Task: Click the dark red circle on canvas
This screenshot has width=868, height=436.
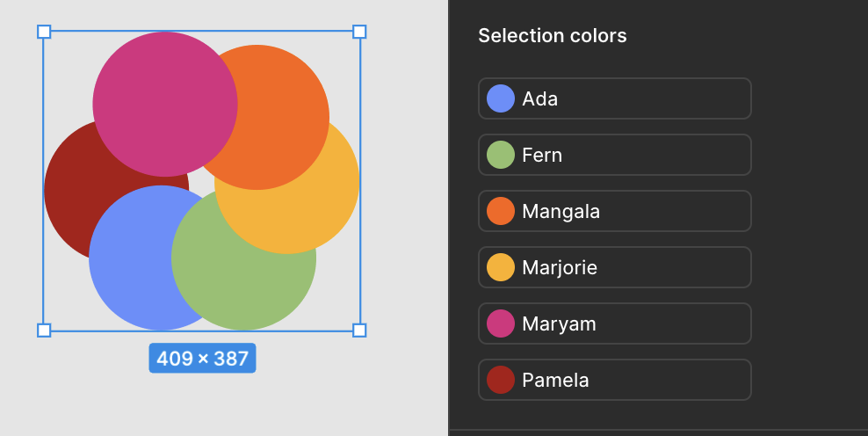Action: (67, 194)
